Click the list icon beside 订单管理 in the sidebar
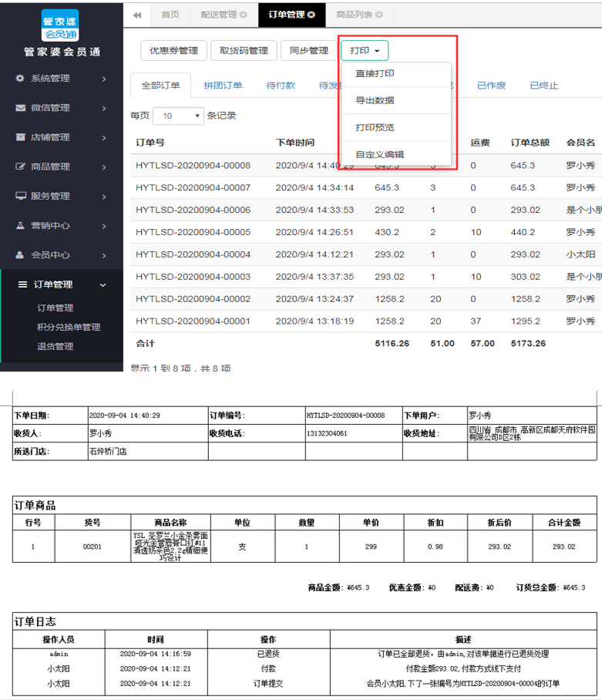Viewport: 602px width, 700px height. (x=22, y=284)
